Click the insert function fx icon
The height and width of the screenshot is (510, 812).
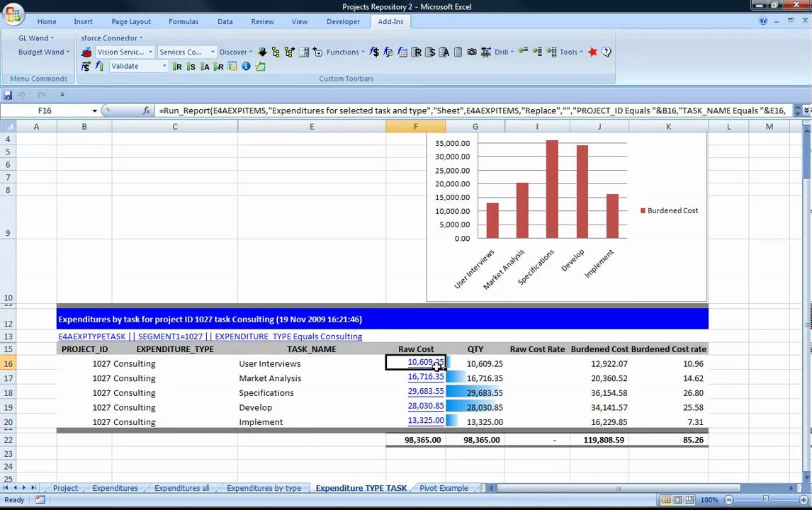(147, 110)
